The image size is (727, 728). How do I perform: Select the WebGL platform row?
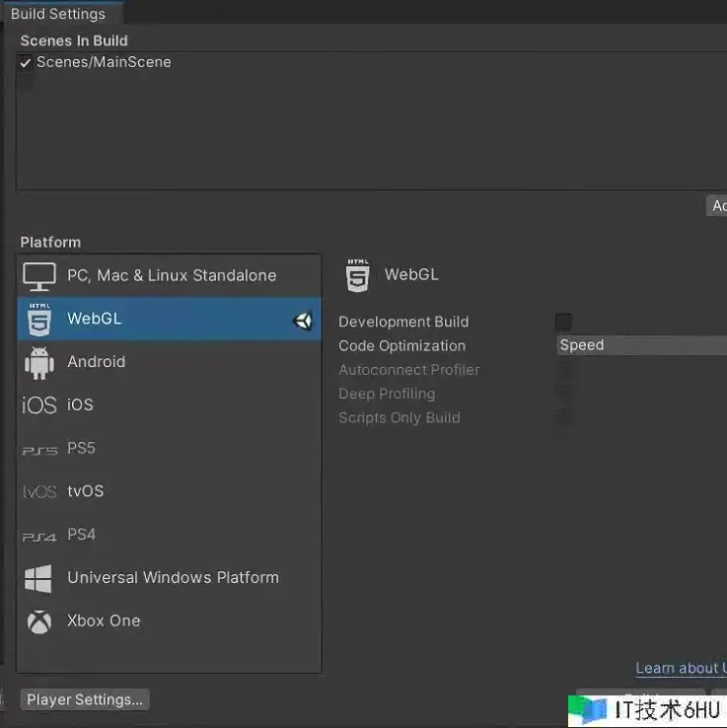(x=169, y=319)
